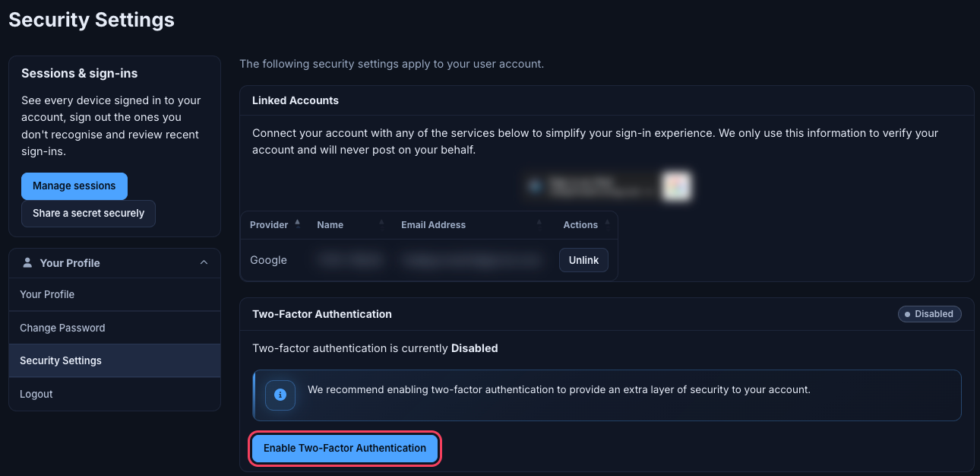
Task: Click the Provider column header text
Action: point(269,225)
